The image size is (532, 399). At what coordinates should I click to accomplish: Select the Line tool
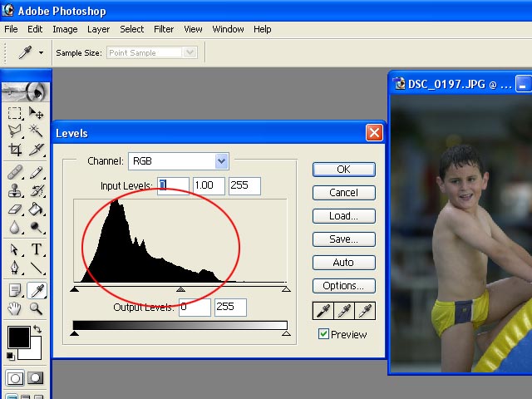(x=36, y=268)
